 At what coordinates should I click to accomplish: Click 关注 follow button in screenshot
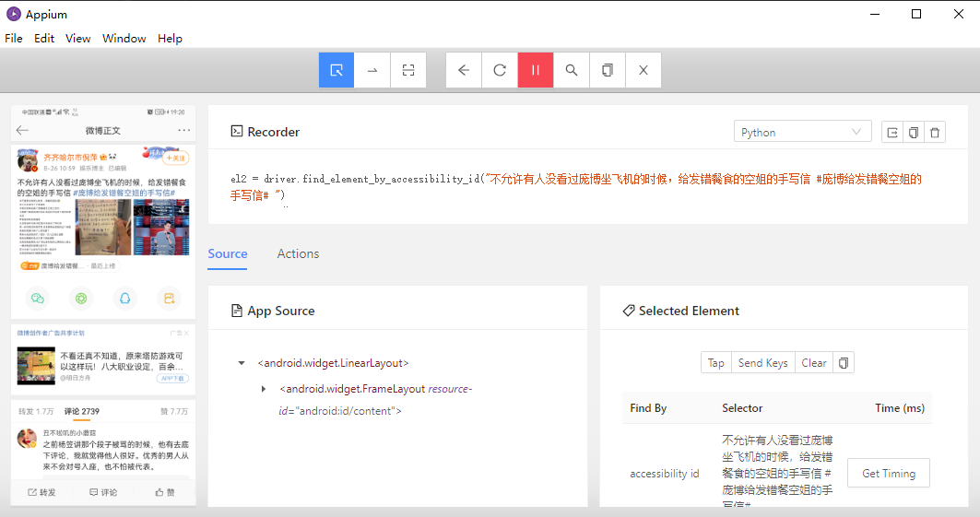(175, 158)
